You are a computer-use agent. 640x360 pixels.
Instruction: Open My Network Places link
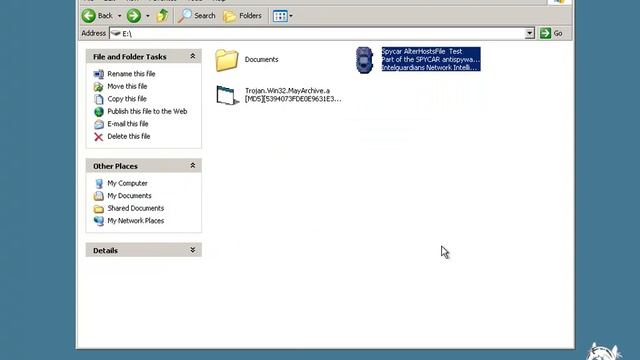pyautogui.click(x=136, y=221)
